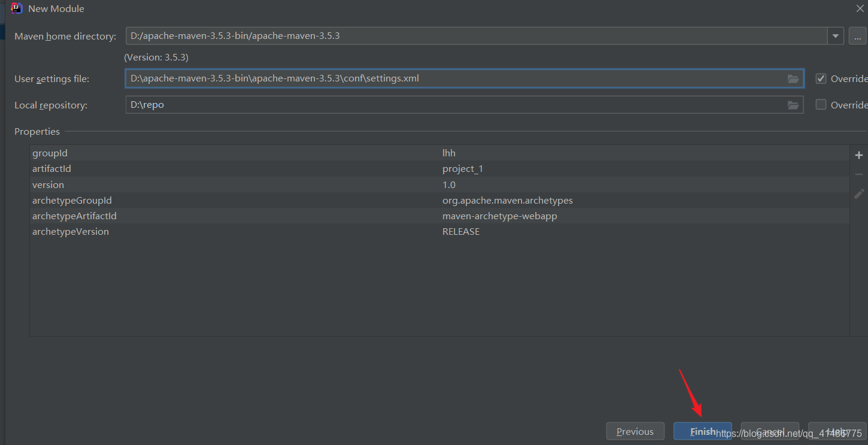Remove selected property with minus icon

point(859,174)
